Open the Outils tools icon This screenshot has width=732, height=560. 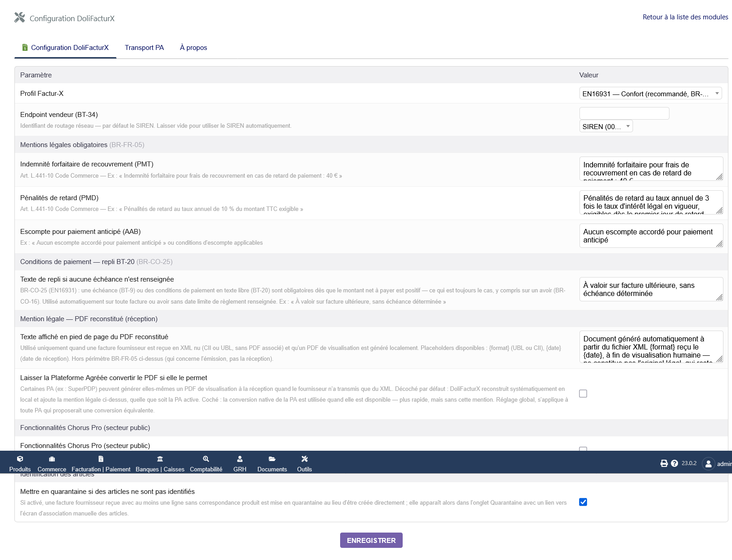click(304, 459)
